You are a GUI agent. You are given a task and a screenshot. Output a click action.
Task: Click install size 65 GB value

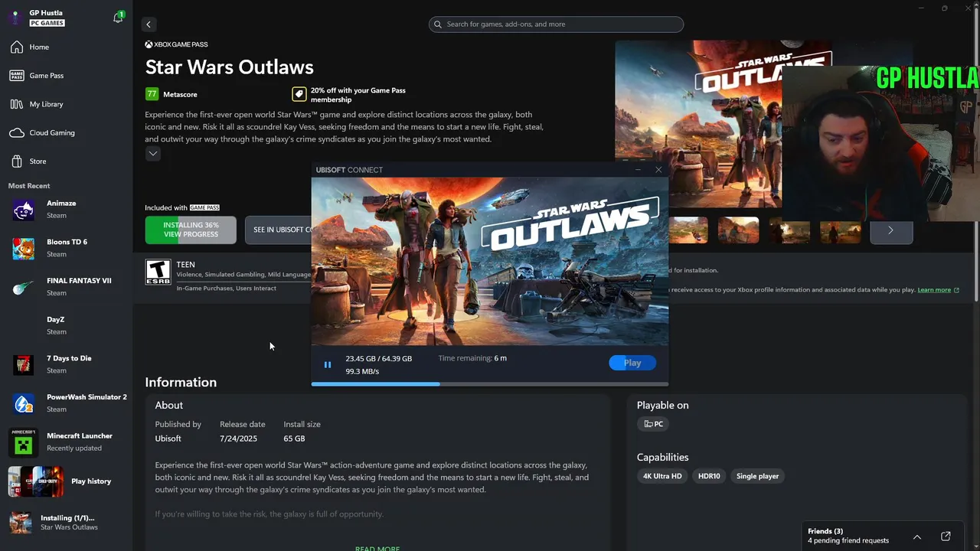294,439
